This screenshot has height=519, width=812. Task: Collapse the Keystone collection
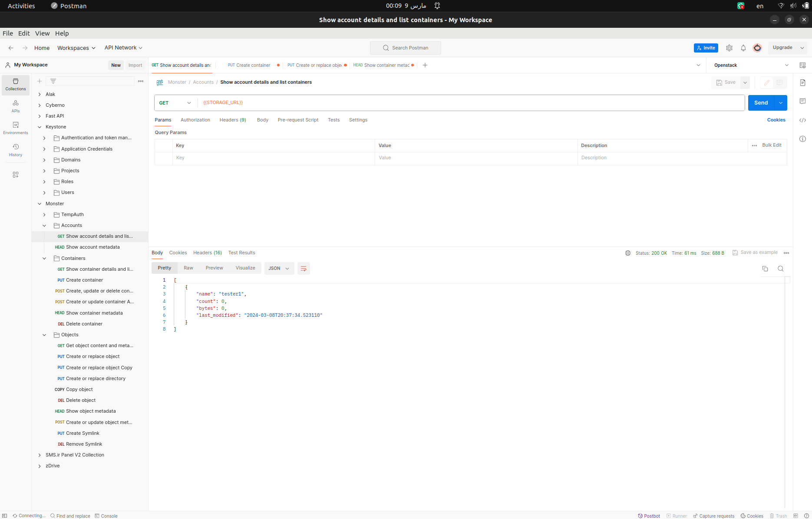point(40,127)
